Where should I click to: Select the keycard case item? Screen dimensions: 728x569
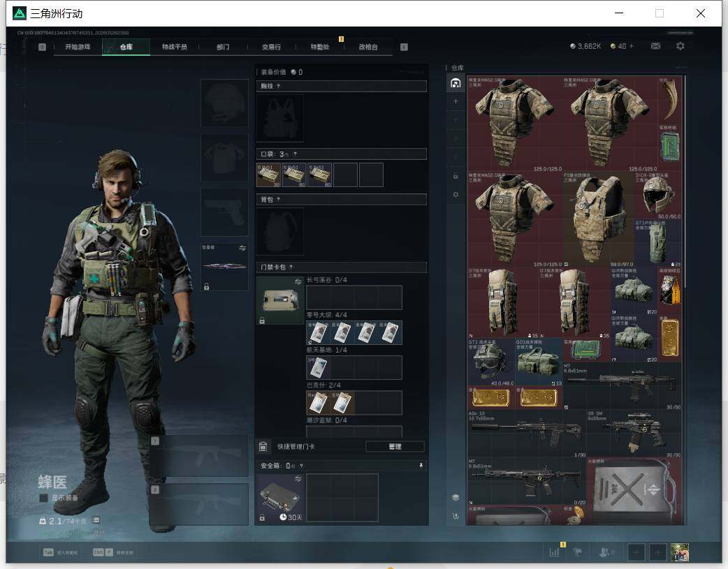click(x=280, y=300)
